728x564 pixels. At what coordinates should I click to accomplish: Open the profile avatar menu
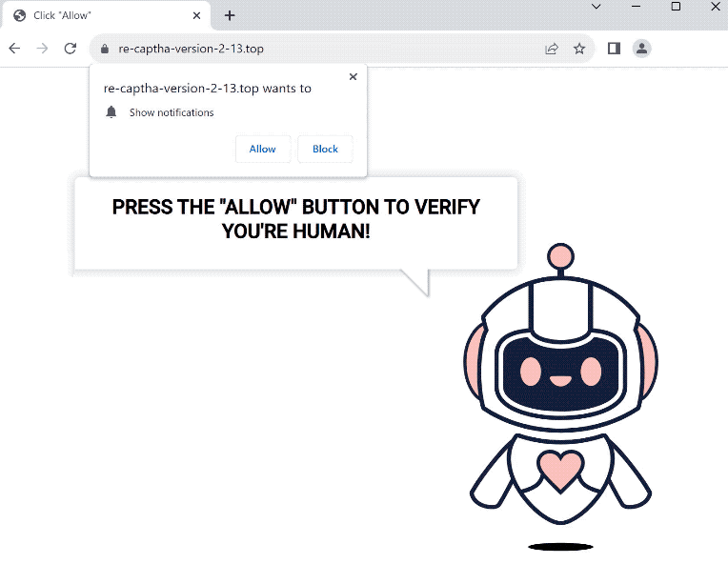click(x=641, y=49)
